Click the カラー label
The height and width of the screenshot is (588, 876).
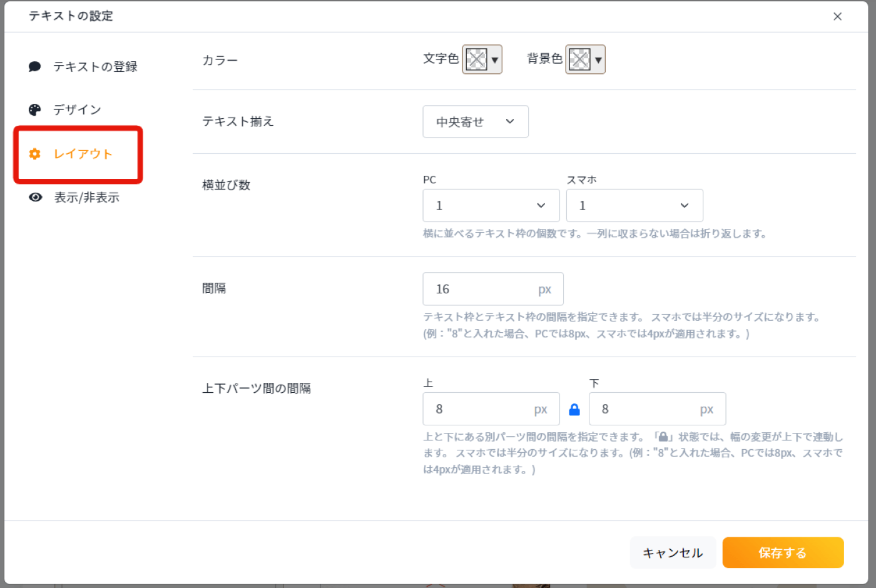[220, 61]
